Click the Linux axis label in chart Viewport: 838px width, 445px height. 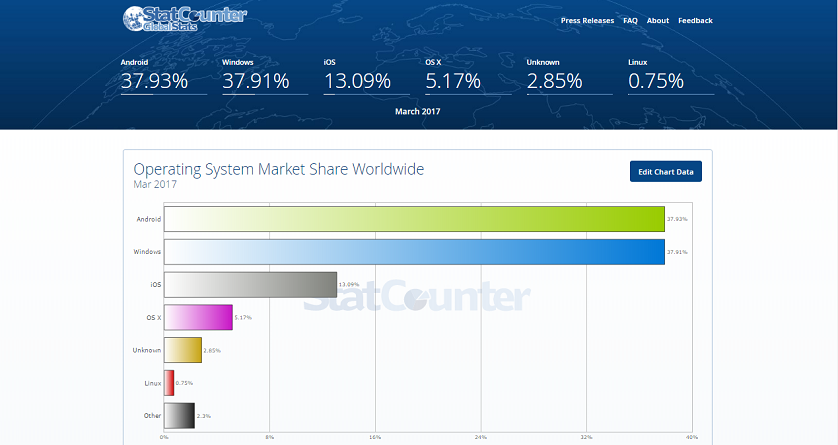pyautogui.click(x=153, y=383)
